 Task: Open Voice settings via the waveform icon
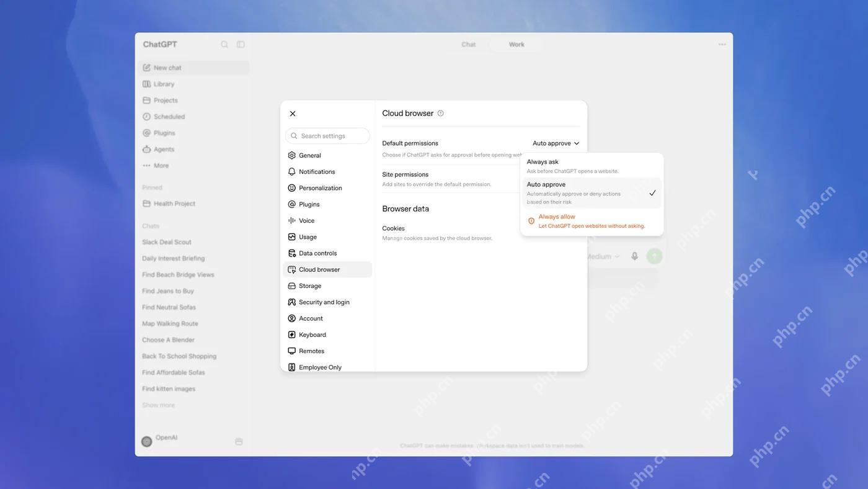tap(292, 220)
